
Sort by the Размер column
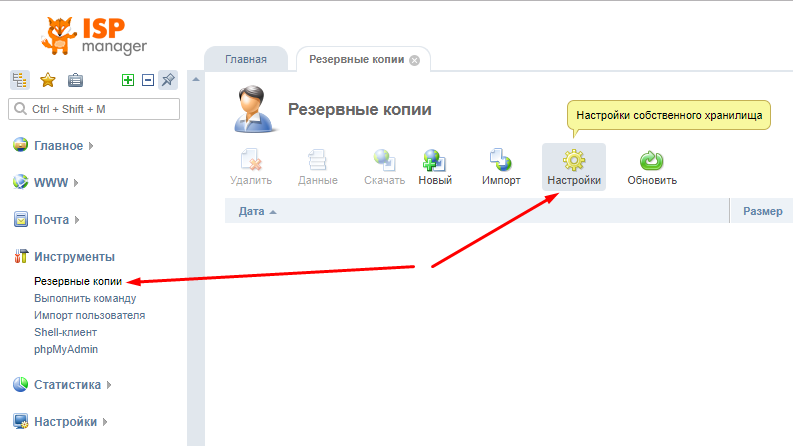pos(763,211)
